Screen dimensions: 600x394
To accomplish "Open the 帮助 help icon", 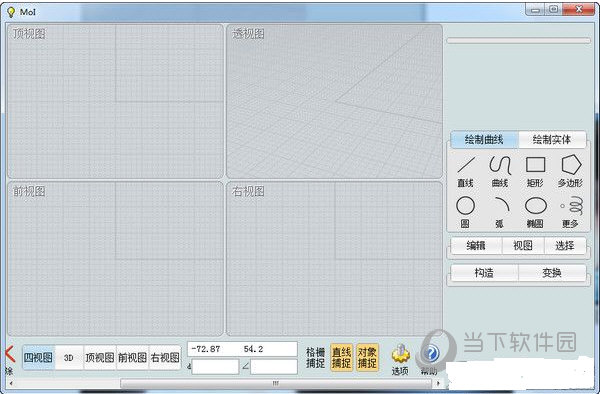I will (430, 360).
